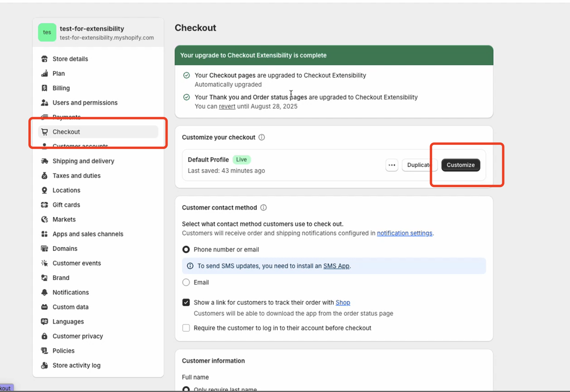The image size is (570, 392).
Task: Choose the Email contact method option
Action: point(186,282)
